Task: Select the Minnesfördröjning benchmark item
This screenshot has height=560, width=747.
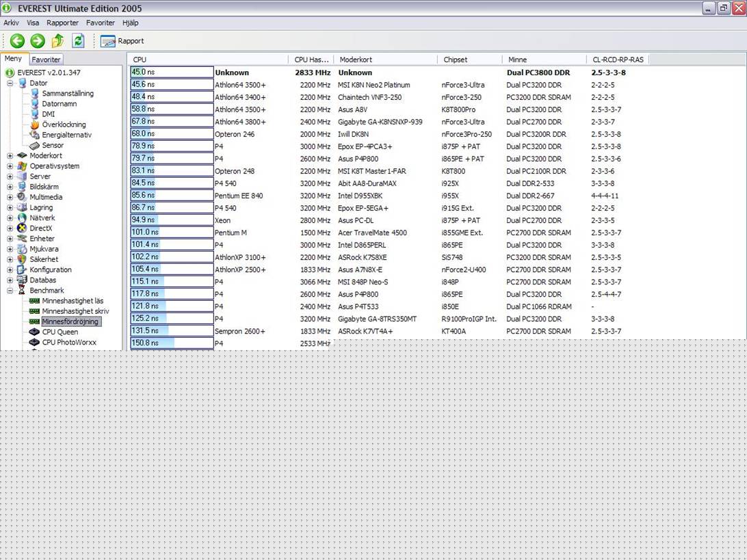Action: [x=70, y=322]
